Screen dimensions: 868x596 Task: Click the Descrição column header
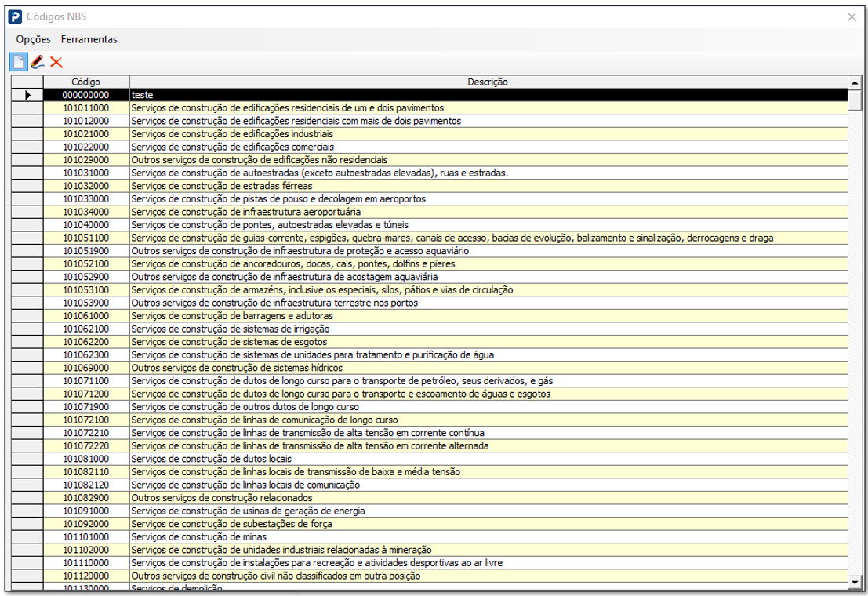(x=488, y=82)
